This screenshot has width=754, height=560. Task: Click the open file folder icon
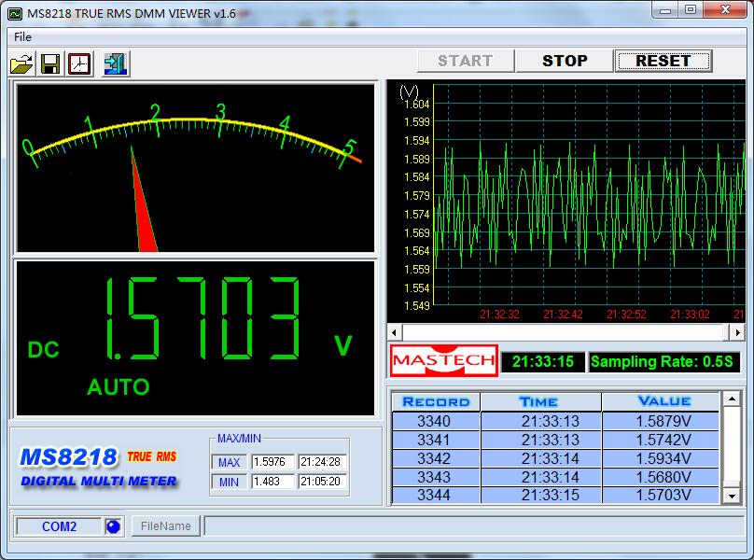click(x=21, y=63)
